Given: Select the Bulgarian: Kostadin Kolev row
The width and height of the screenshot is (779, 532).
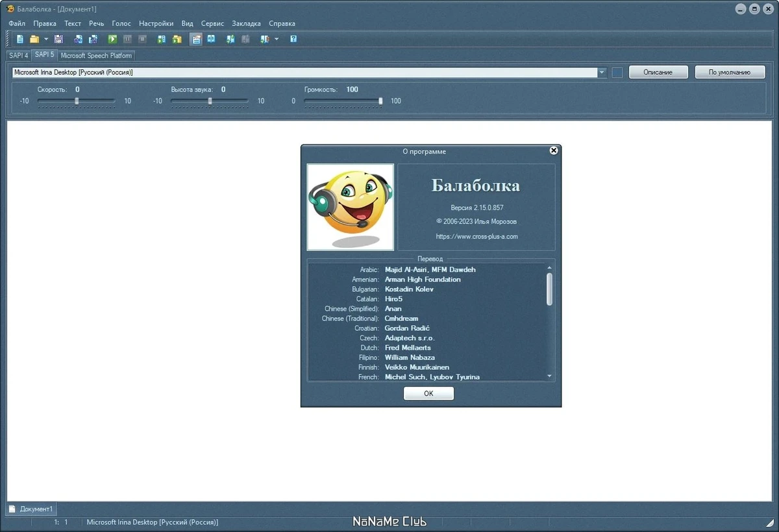Looking at the screenshot, I should [x=427, y=289].
